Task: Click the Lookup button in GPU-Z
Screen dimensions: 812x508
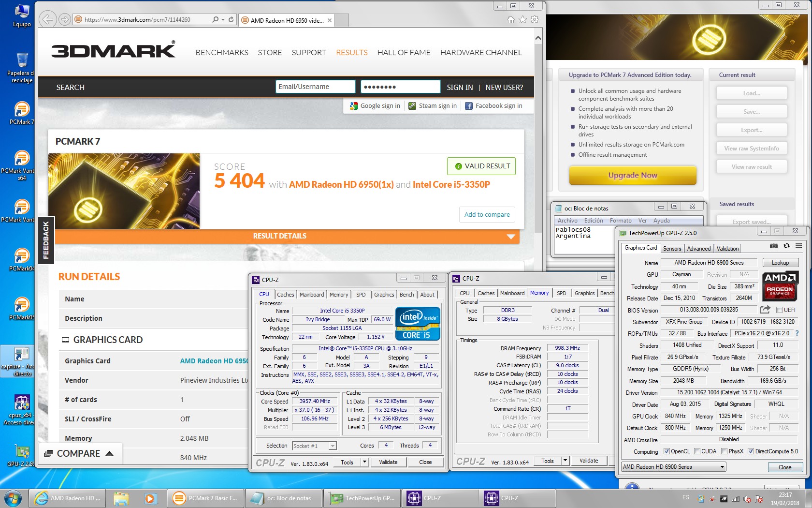Action: point(780,263)
